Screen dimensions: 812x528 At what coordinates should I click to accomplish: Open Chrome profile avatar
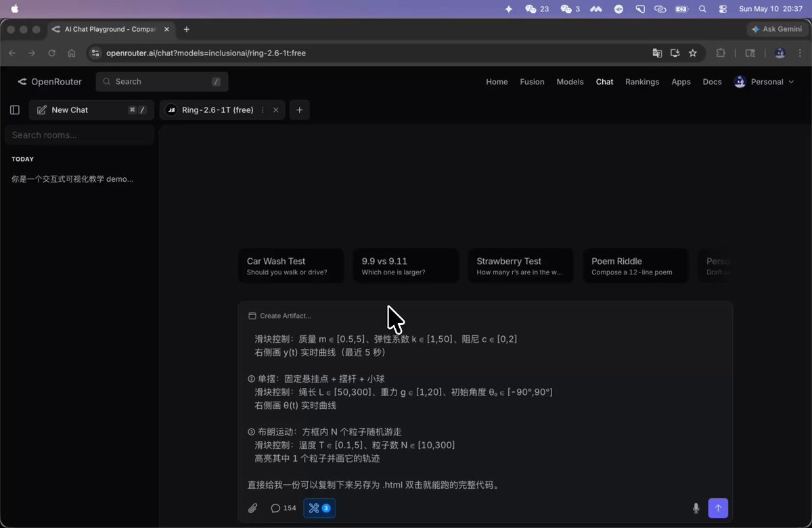coord(780,53)
